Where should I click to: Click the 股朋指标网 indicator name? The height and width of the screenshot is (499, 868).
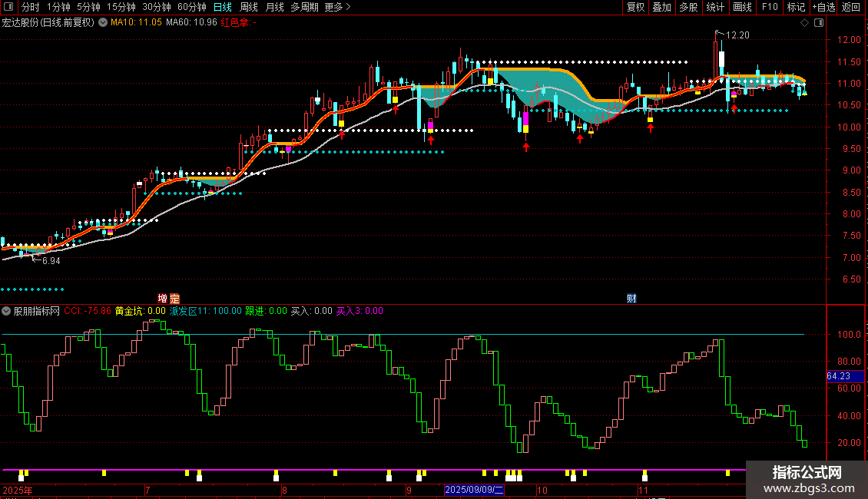coord(37,312)
